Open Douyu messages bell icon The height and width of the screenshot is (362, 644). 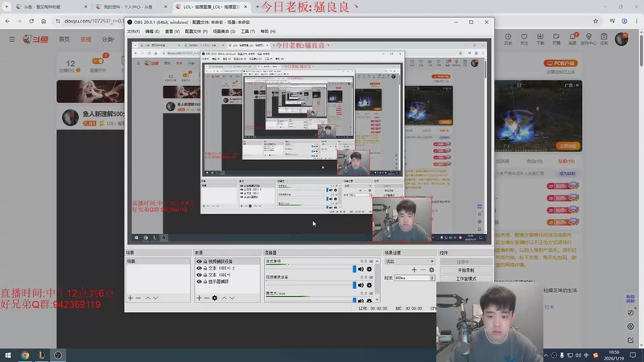(572, 39)
